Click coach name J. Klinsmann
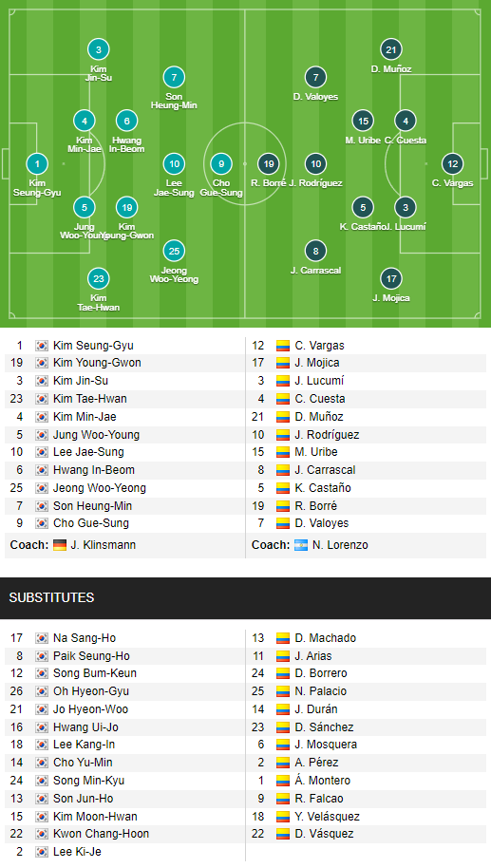 (x=103, y=545)
